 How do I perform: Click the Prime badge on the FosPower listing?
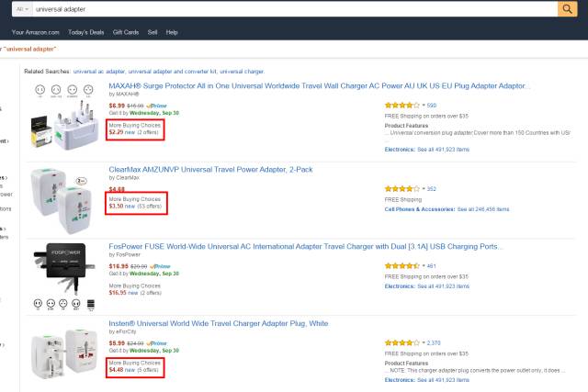(160, 266)
